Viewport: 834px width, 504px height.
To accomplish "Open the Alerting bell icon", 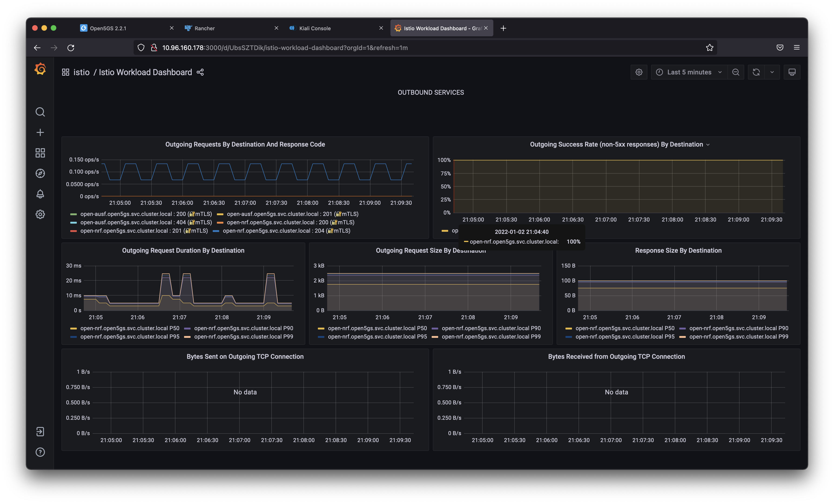I will (x=40, y=194).
